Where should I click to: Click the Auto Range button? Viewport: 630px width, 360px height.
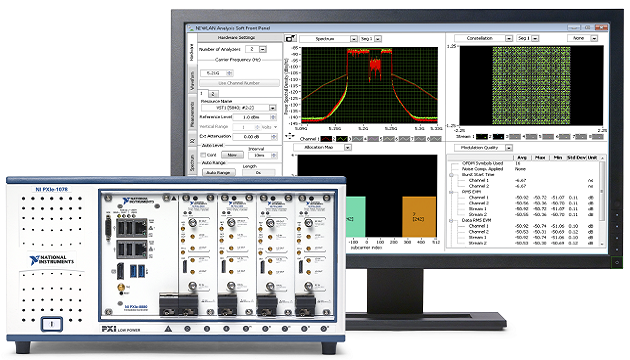tap(218, 172)
